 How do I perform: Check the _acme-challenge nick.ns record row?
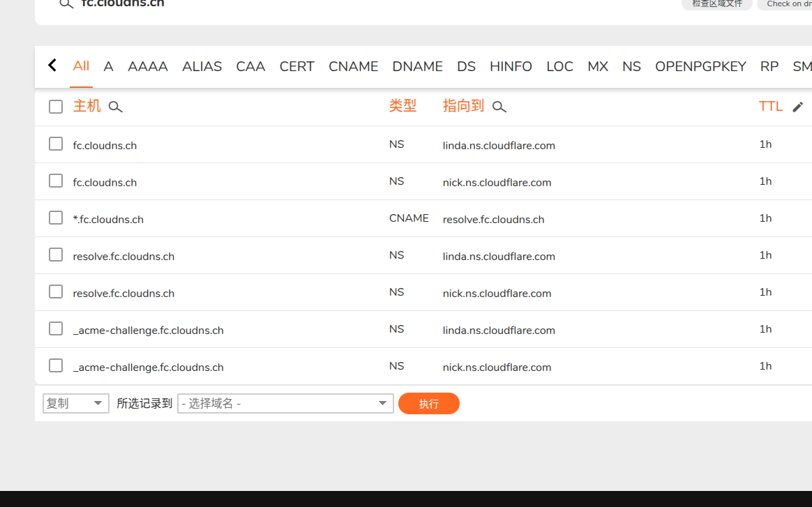56,365
